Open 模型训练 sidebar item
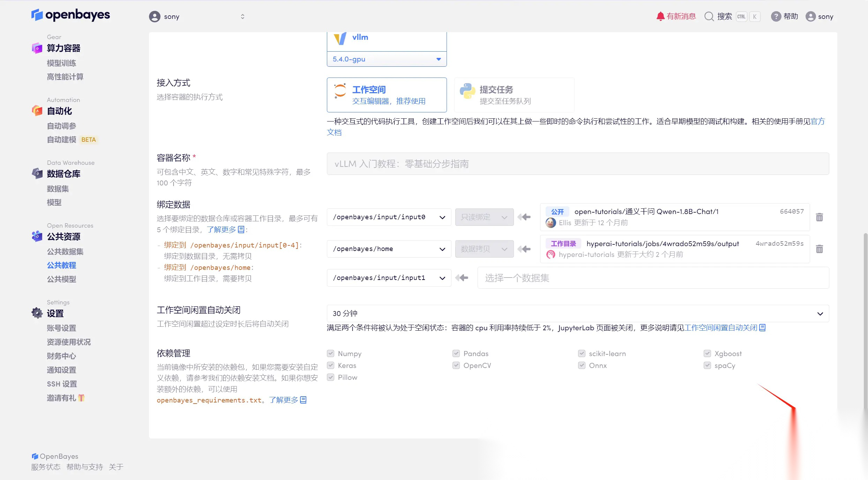 click(x=61, y=63)
